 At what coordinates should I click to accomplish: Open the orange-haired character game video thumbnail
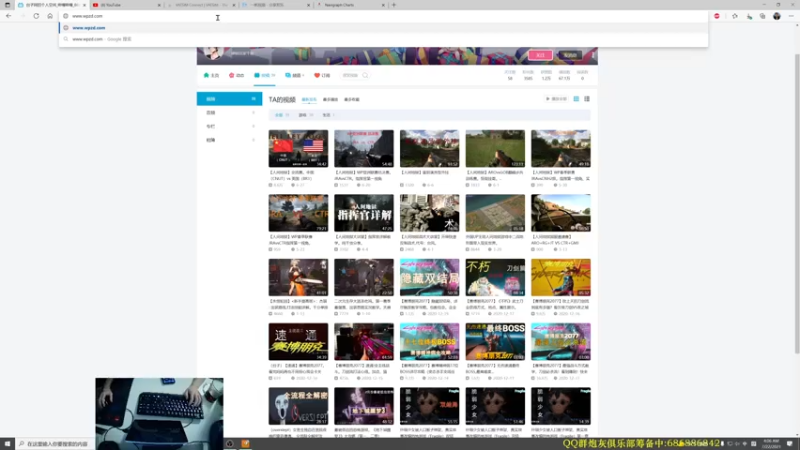pyautogui.click(x=298, y=277)
